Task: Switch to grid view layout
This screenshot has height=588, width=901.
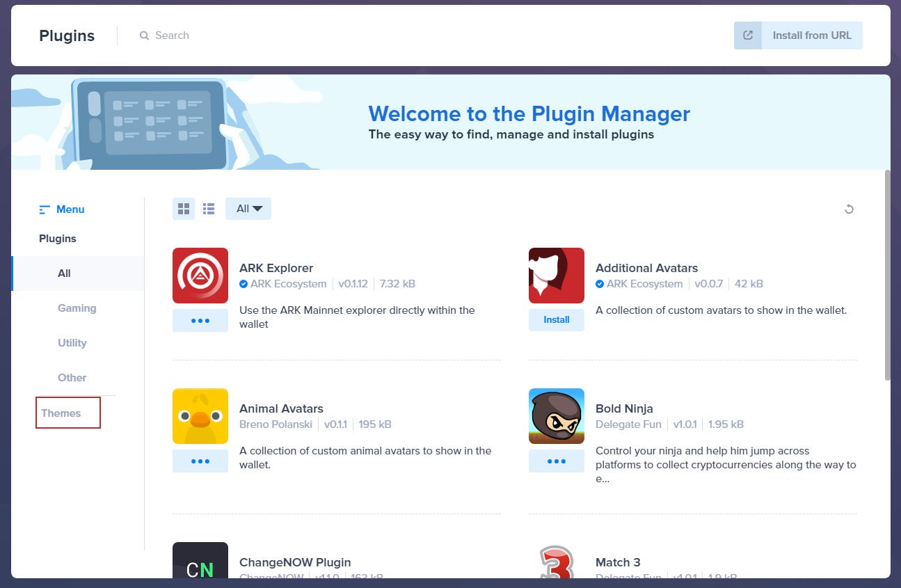Action: pos(184,209)
